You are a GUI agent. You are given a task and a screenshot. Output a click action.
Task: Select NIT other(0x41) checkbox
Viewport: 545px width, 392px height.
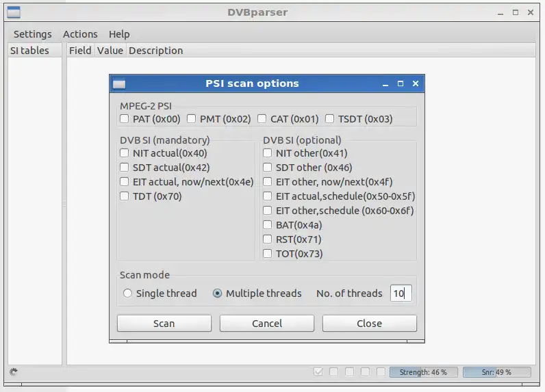pyautogui.click(x=267, y=153)
